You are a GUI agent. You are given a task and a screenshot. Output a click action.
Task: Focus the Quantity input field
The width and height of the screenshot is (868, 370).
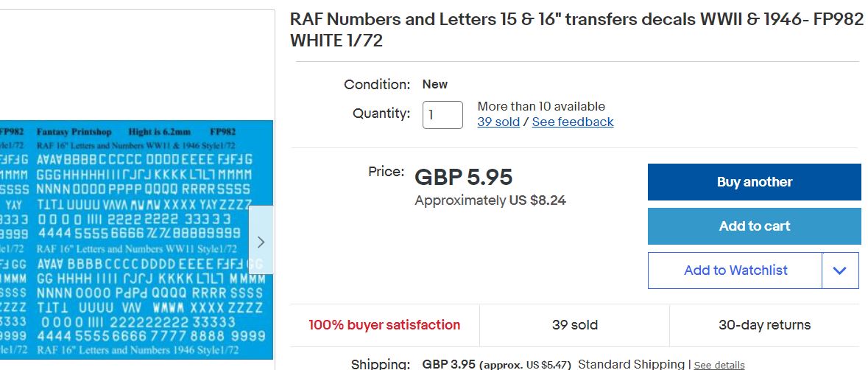[x=442, y=115]
